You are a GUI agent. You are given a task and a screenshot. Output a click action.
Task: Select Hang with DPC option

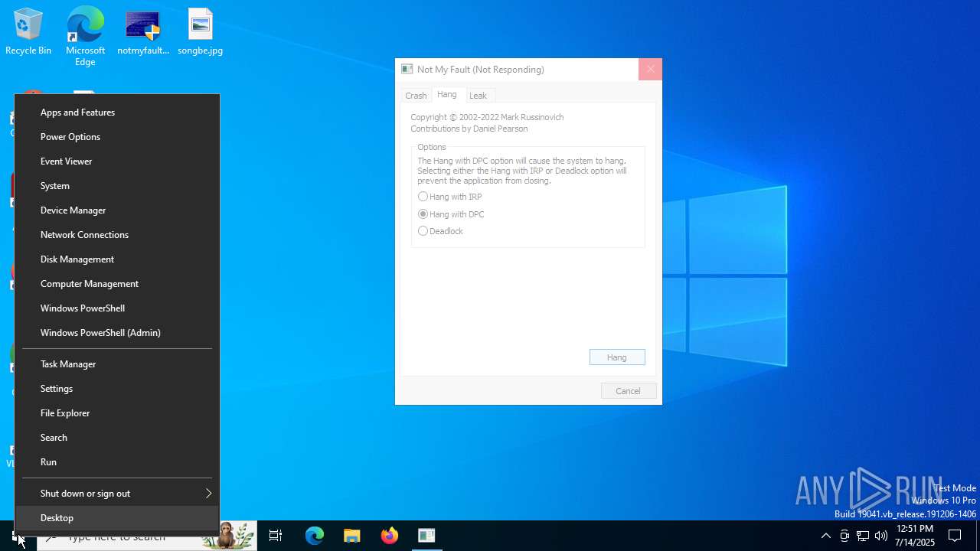451,214
